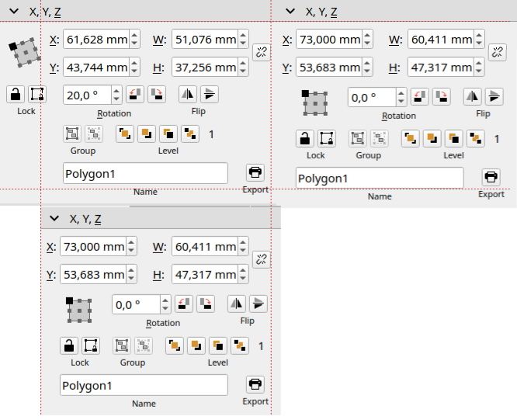Increase the 61,628 mm X value with up arrow
This screenshot has height=420, width=517.
pyautogui.click(x=134, y=35)
